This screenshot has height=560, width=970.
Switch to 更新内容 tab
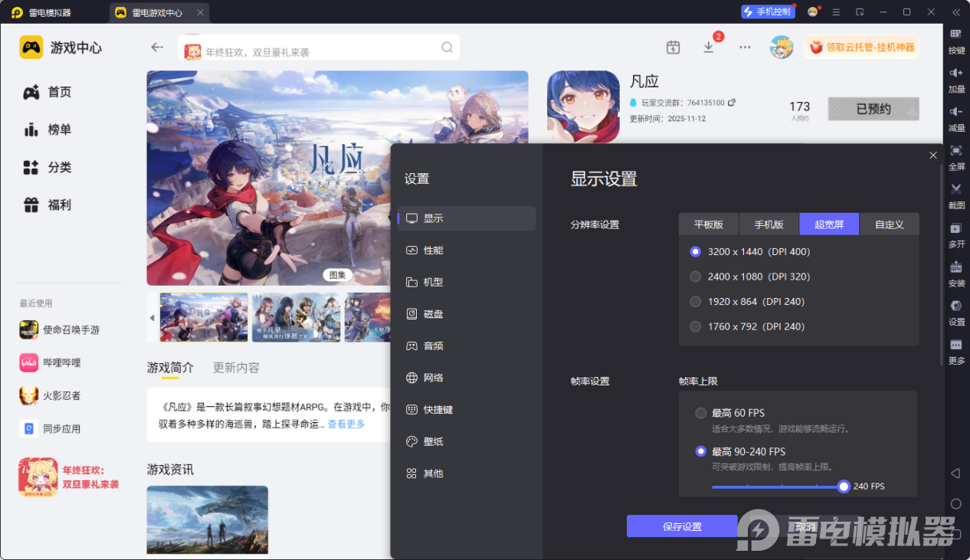[x=236, y=368]
